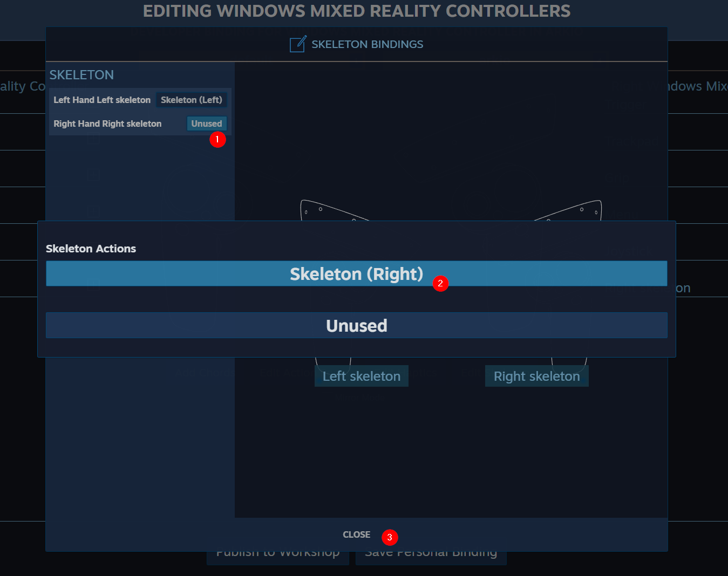
Task: Click the Left Hand Left skeleton row label
Action: tap(102, 100)
